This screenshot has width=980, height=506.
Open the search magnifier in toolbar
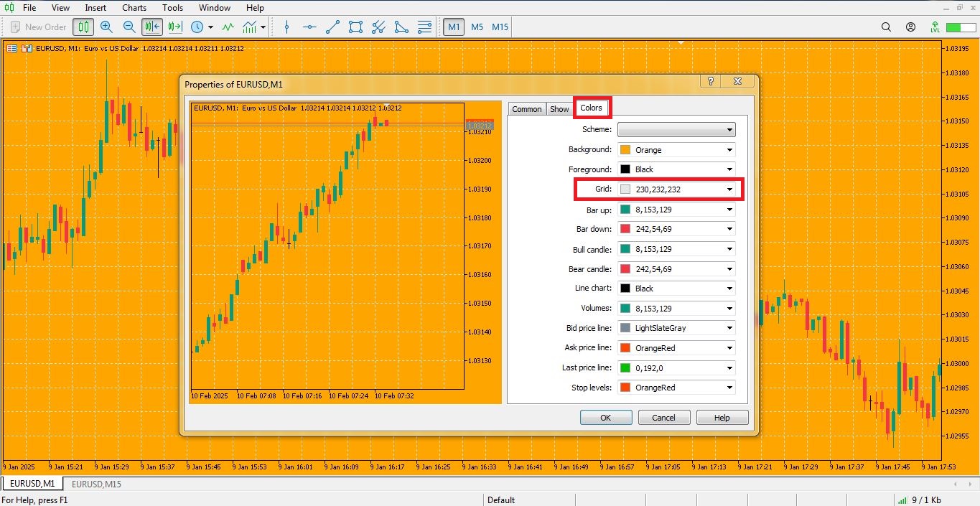(x=886, y=27)
